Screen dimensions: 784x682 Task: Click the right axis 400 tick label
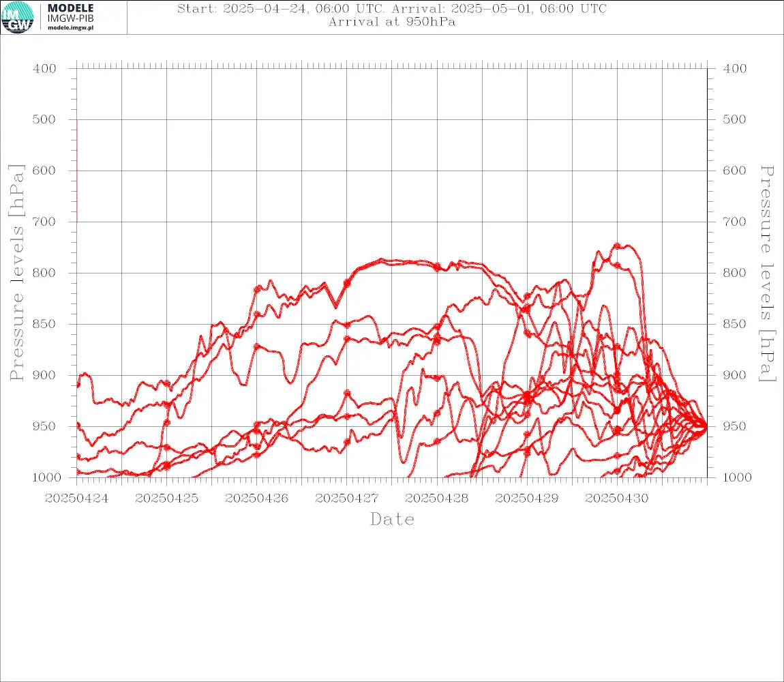point(734,69)
